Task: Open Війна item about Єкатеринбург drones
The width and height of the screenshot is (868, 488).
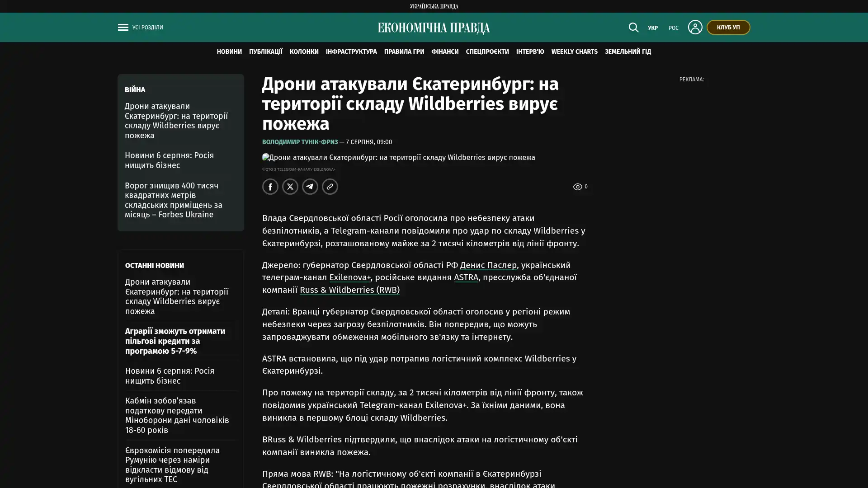Action: tap(177, 121)
